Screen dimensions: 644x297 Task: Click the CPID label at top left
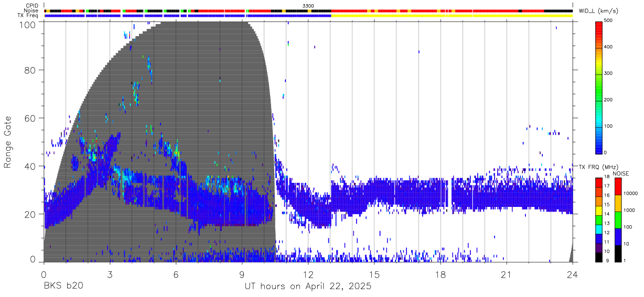pyautogui.click(x=31, y=6)
